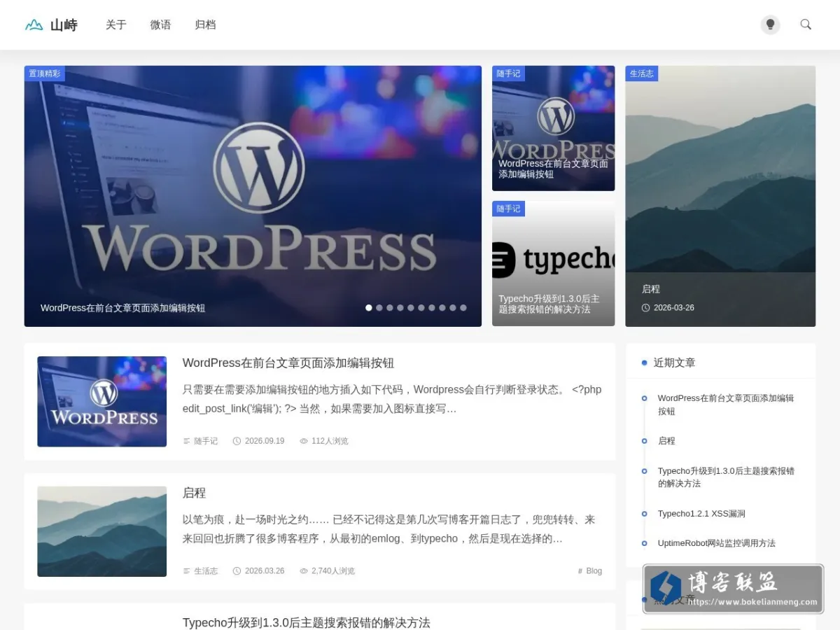Click the 随手记 category under the WordPress post

tap(206, 441)
